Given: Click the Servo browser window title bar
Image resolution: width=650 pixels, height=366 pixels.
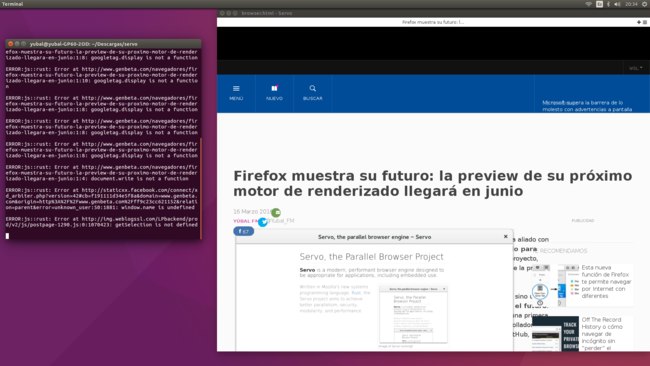Looking at the screenshot, I should [x=433, y=13].
